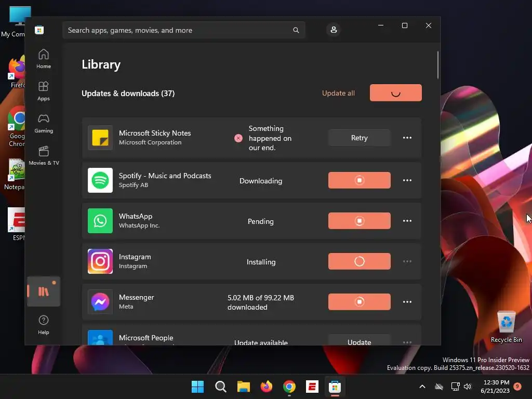The image size is (532, 399).
Task: Open the Gaming section
Action: (x=44, y=124)
